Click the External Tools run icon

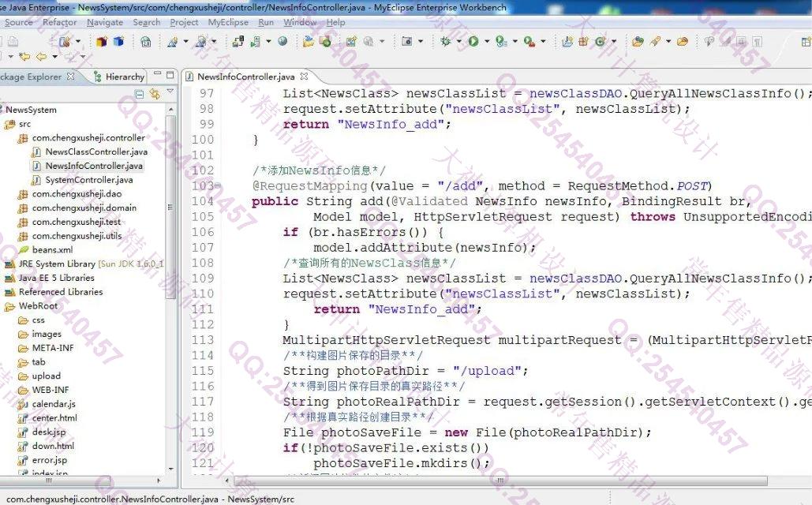[529, 42]
